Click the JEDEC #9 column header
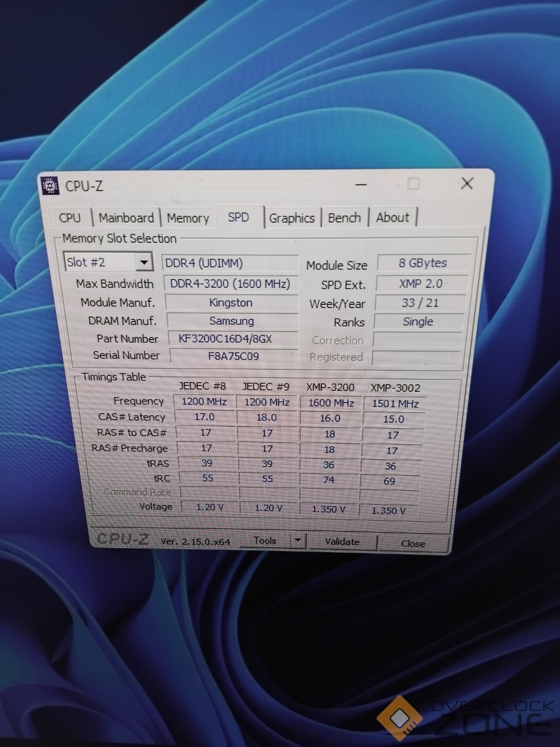Image resolution: width=560 pixels, height=747 pixels. click(x=266, y=386)
